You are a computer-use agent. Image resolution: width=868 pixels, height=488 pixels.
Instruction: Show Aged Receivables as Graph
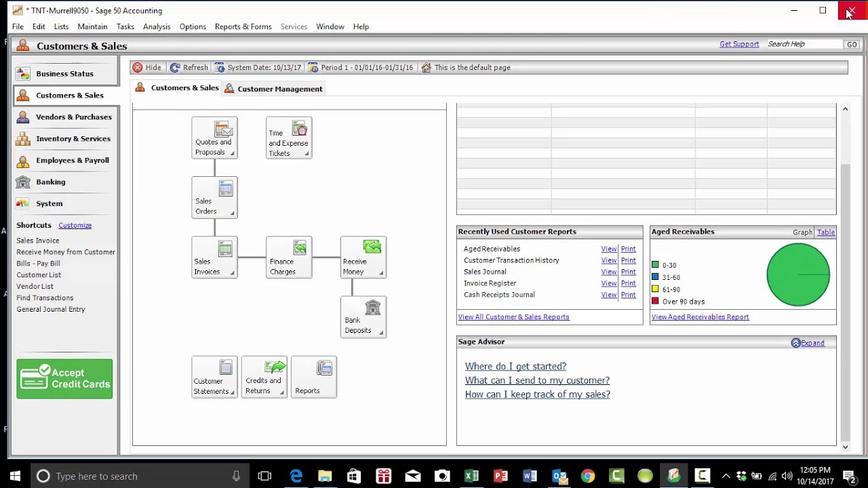point(802,232)
